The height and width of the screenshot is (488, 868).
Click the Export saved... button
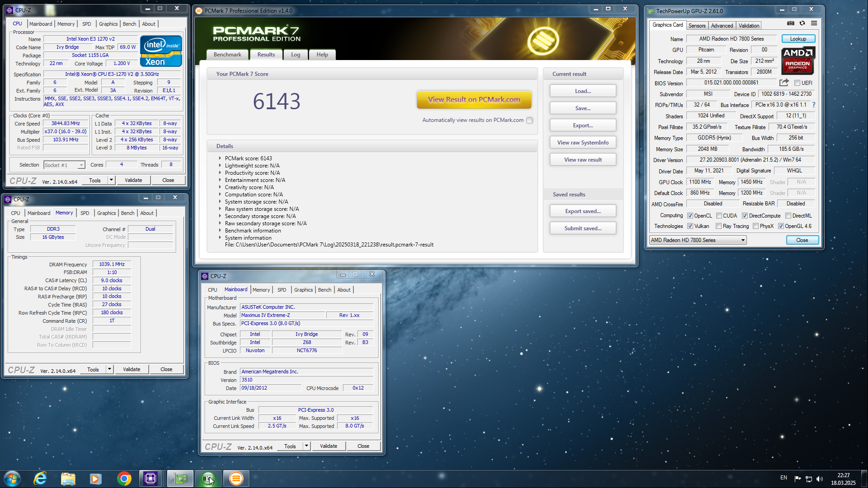point(583,211)
